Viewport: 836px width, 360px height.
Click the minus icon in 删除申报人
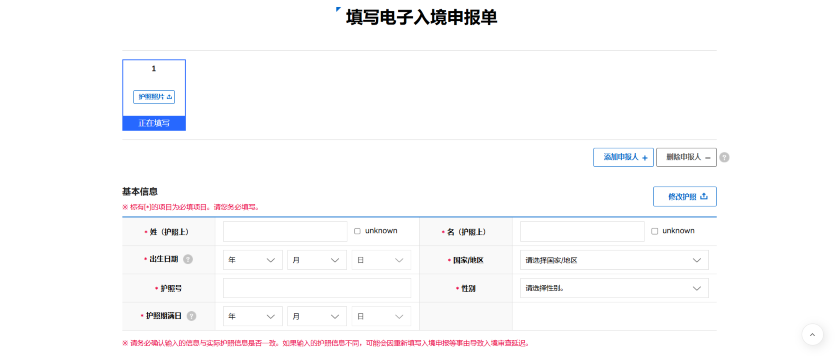click(x=708, y=158)
